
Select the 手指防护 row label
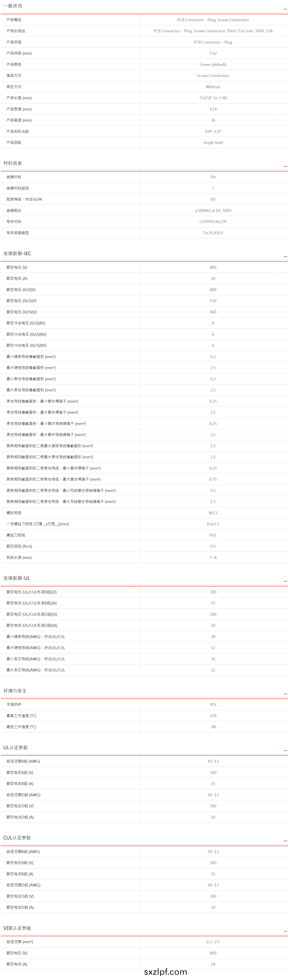tap(14, 705)
